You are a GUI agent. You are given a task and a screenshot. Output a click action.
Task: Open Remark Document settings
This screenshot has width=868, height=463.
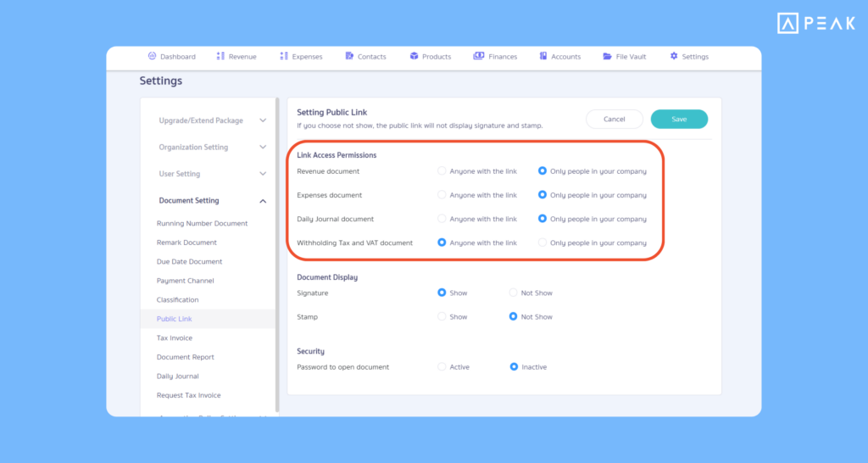click(186, 243)
